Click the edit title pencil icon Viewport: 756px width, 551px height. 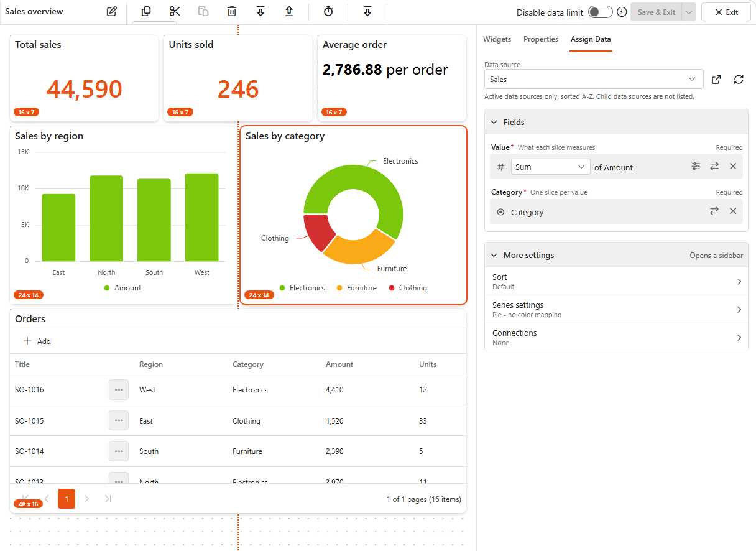[112, 12]
